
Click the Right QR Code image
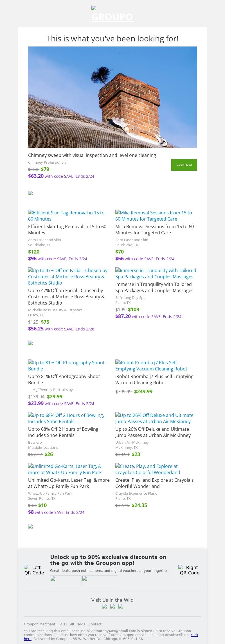click(x=190, y=570)
